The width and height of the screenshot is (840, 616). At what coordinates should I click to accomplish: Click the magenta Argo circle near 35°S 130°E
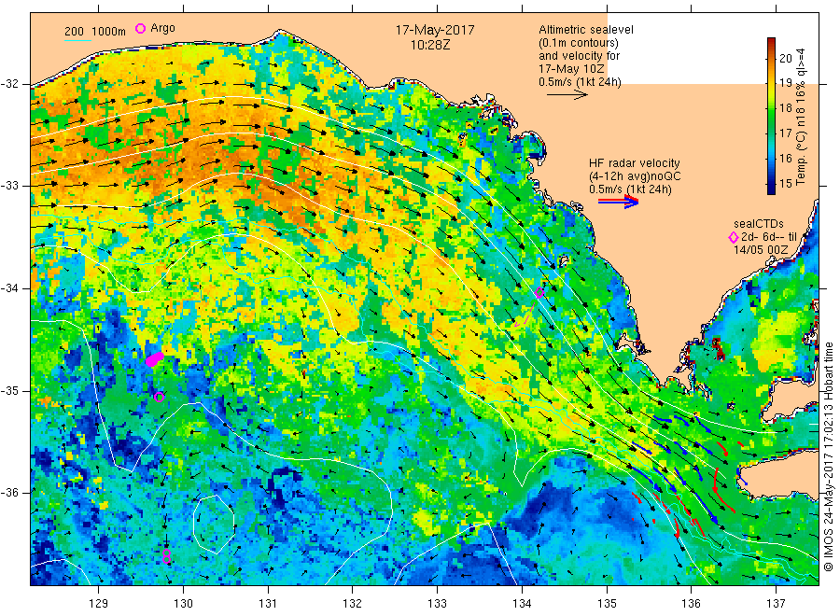point(159,397)
